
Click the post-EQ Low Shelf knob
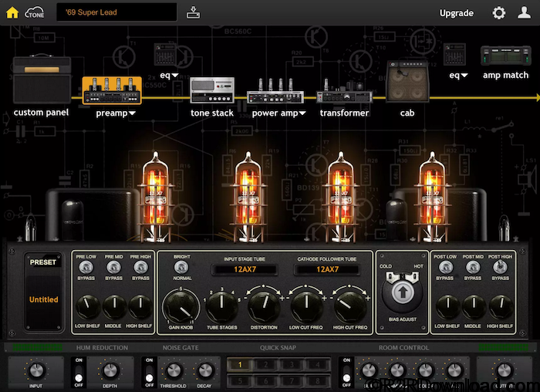point(447,306)
